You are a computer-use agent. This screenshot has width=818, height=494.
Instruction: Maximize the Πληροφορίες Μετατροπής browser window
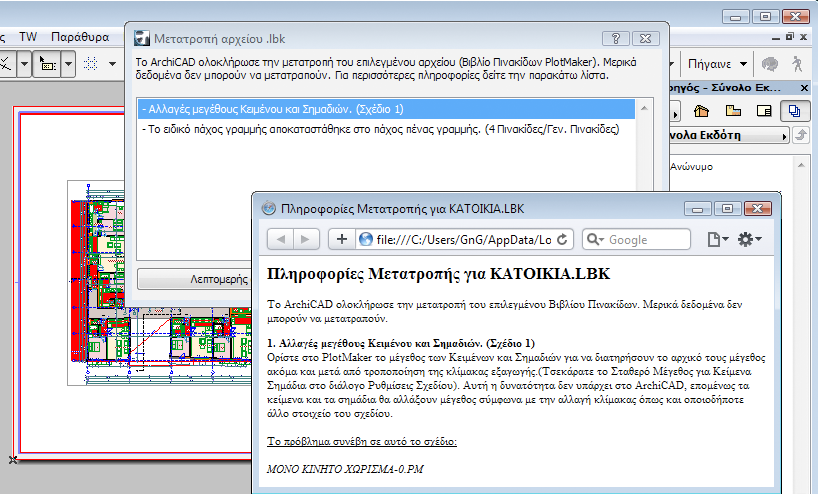click(727, 209)
